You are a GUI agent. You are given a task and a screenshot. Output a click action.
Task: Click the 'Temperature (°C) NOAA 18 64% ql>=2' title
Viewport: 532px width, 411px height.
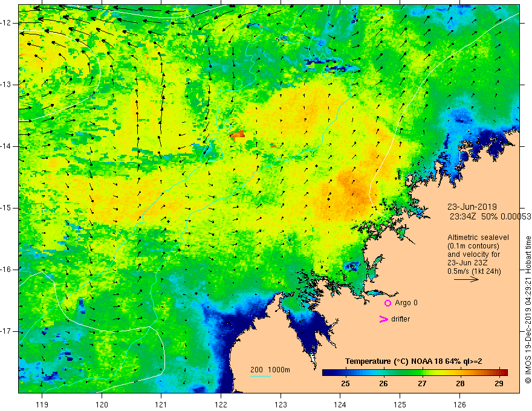tap(414, 361)
